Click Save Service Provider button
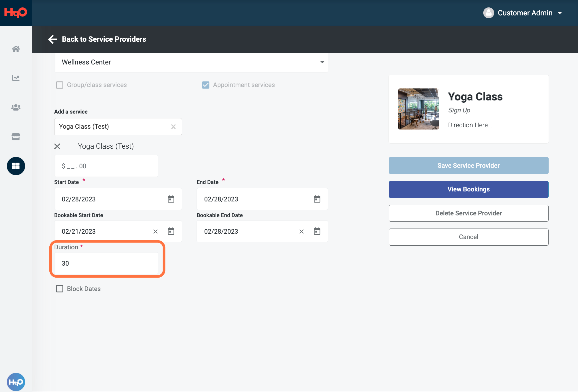 [x=468, y=165]
